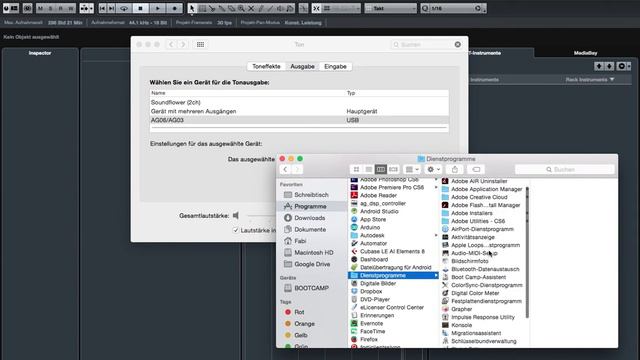Switch Finder to column view
The image size is (640, 360).
pos(381,169)
